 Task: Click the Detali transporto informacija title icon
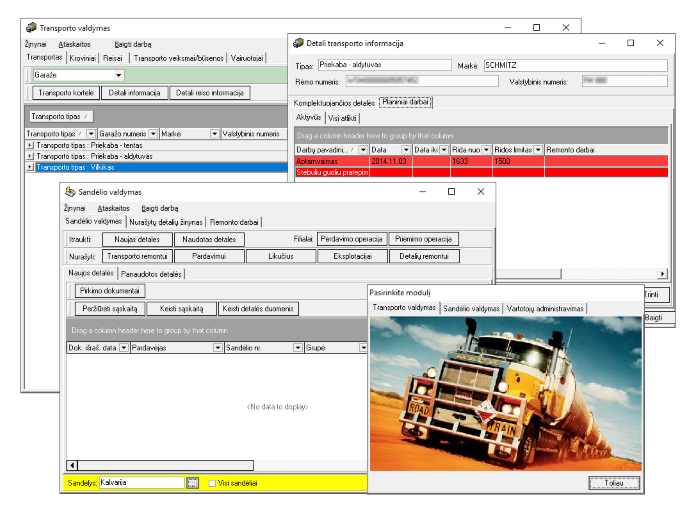tap(298, 43)
